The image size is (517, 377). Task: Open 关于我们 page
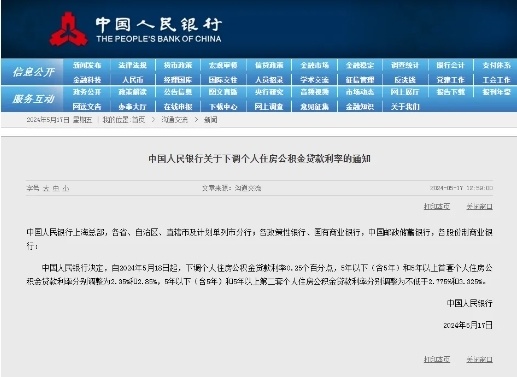point(405,107)
